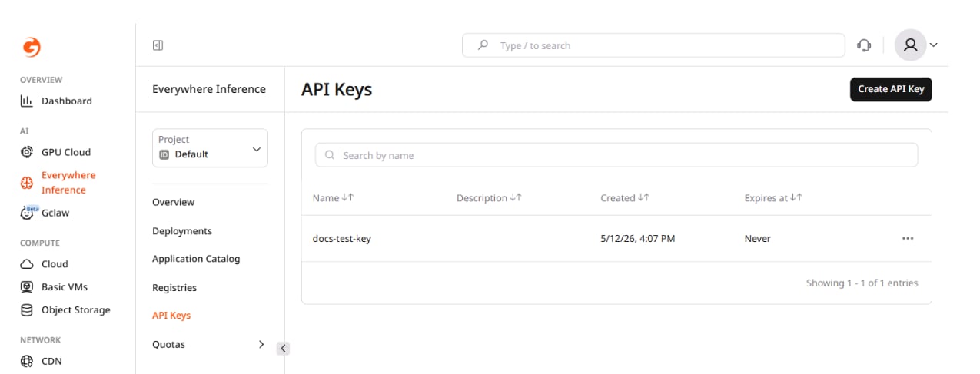Open the user profile avatar
The image size is (980, 374).
tap(911, 45)
